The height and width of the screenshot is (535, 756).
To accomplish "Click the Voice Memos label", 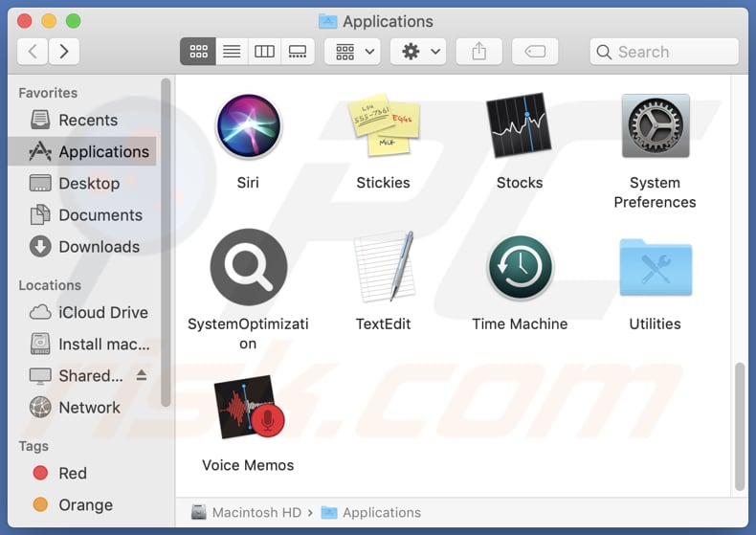I will (248, 465).
